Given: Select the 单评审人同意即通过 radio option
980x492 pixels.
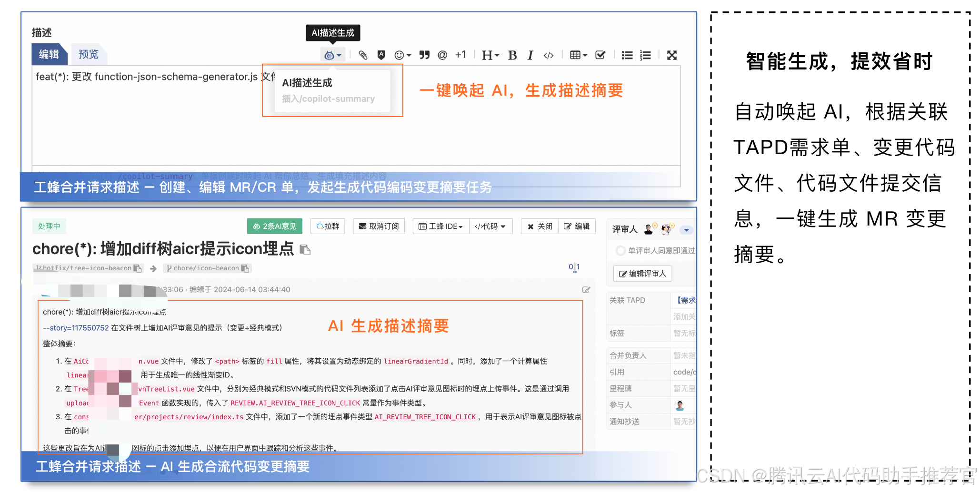Looking at the screenshot, I should [x=620, y=250].
